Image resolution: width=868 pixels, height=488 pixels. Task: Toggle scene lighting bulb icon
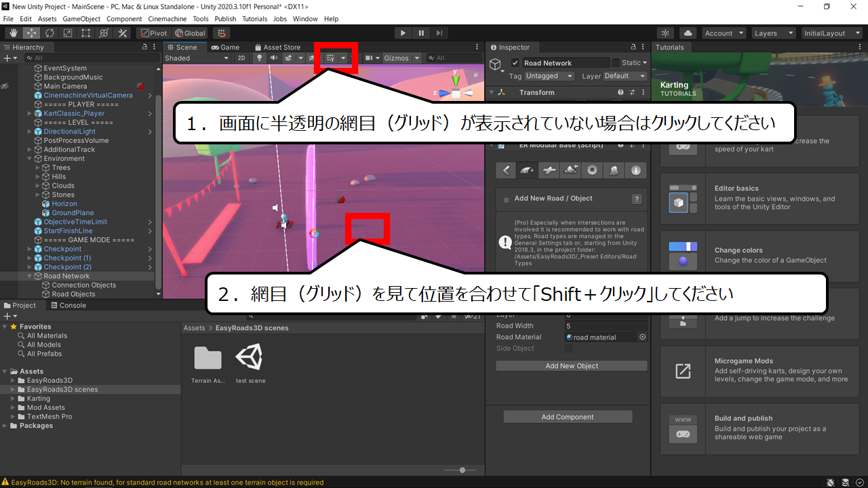pos(259,58)
